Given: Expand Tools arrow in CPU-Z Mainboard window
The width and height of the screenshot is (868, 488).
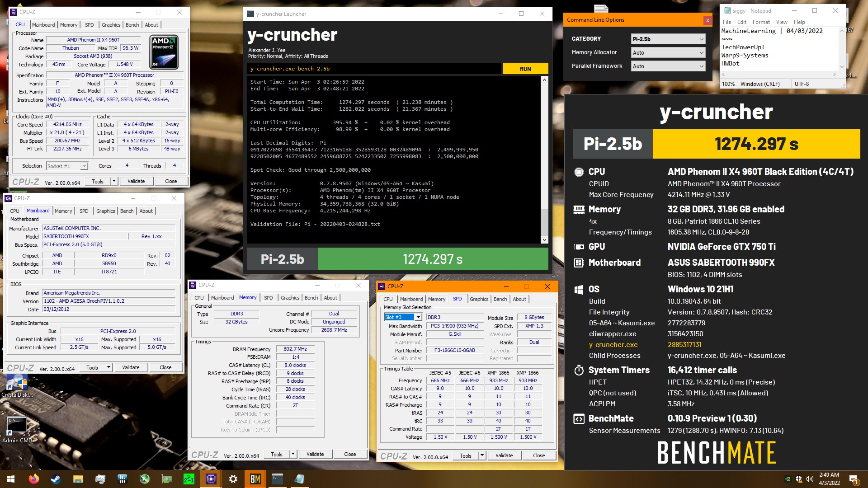Looking at the screenshot, I should [108, 367].
